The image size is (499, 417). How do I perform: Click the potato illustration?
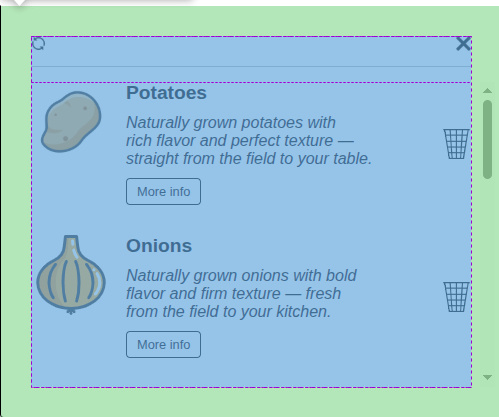point(71,122)
